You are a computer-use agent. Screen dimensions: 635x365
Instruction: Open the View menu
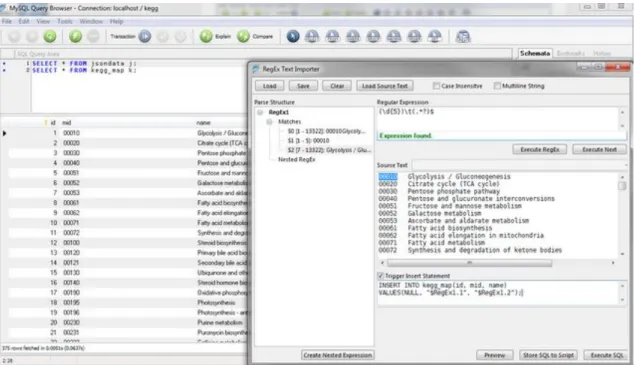click(x=43, y=21)
